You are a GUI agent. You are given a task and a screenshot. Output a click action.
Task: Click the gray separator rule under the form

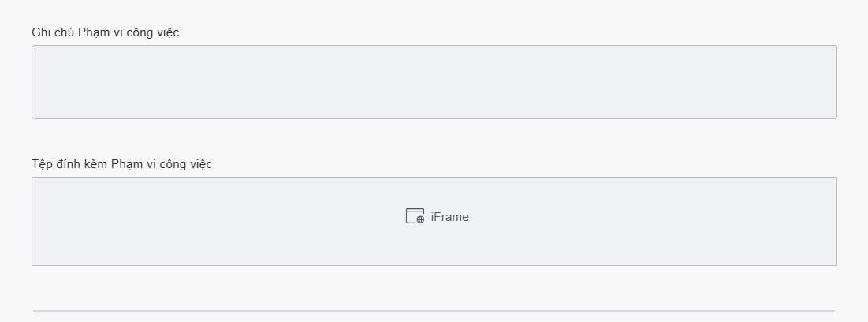434,311
